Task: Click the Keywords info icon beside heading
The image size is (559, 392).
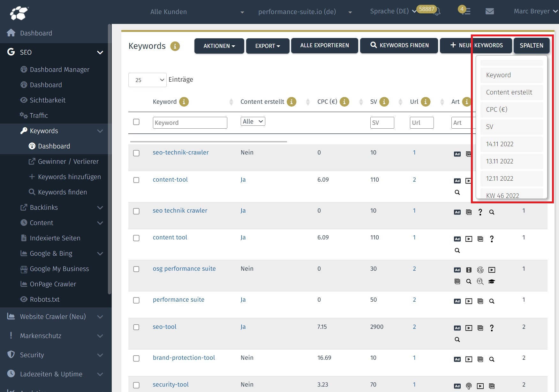Action: pyautogui.click(x=175, y=46)
